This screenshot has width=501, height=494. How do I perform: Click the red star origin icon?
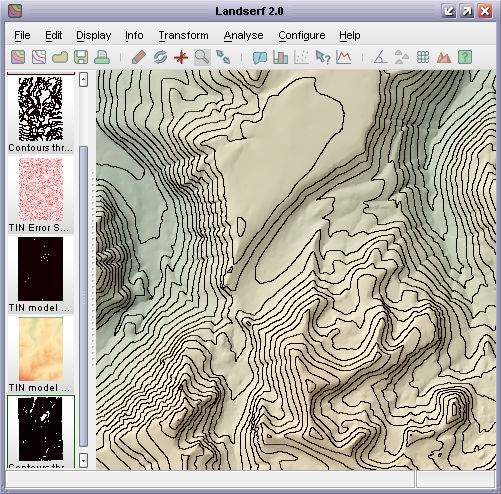point(181,57)
